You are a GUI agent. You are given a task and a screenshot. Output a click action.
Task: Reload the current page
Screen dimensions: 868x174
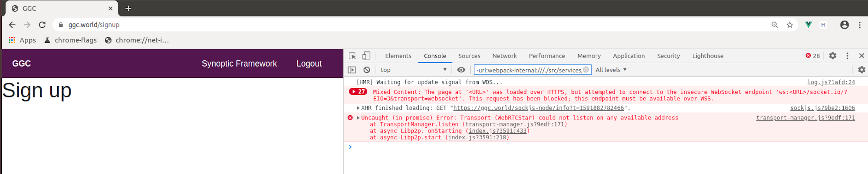tap(42, 25)
